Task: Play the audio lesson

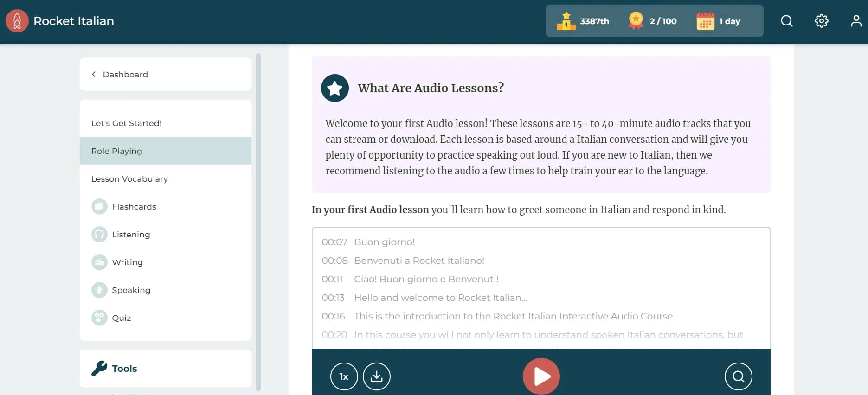Action: point(541,376)
